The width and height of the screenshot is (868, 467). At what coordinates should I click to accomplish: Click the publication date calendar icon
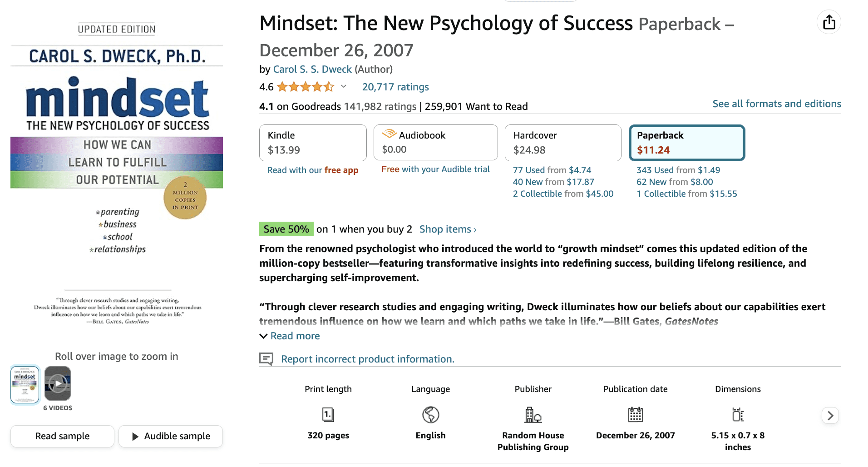(635, 414)
